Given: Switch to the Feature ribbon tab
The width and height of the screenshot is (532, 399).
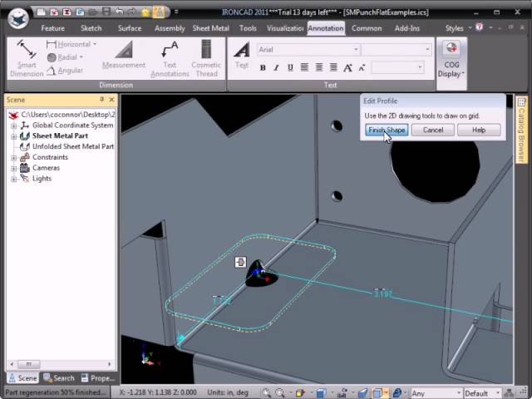Looking at the screenshot, I should [x=52, y=28].
